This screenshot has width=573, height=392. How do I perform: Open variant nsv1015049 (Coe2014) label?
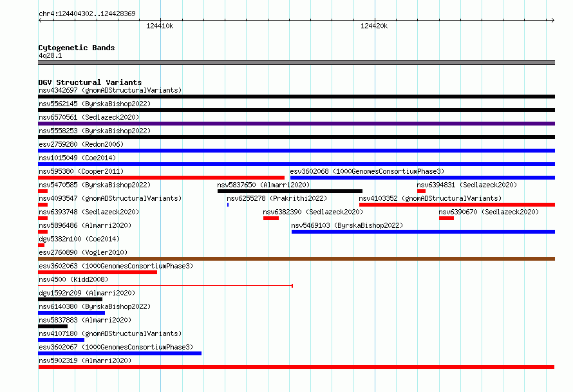point(77,158)
